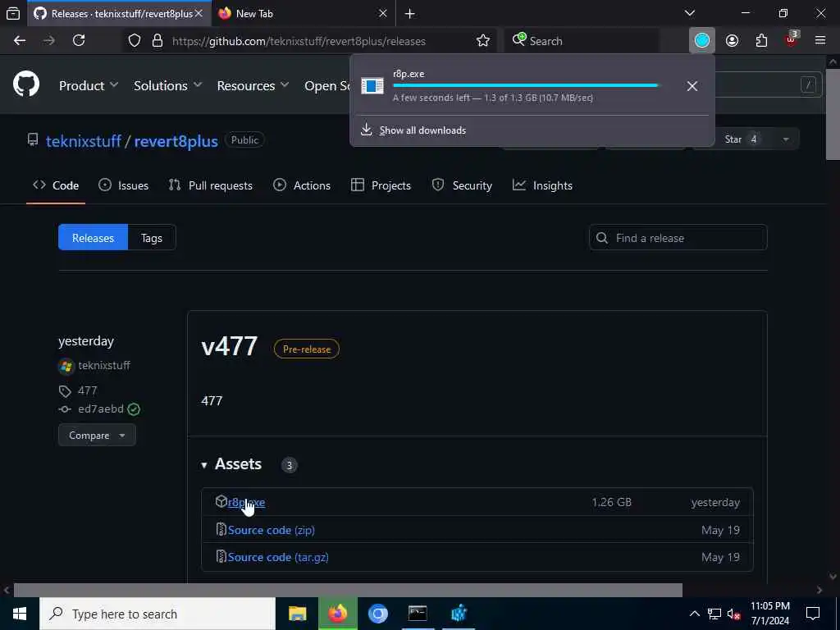The width and height of the screenshot is (840, 630).
Task: Open the Projects tab
Action: [x=381, y=185]
